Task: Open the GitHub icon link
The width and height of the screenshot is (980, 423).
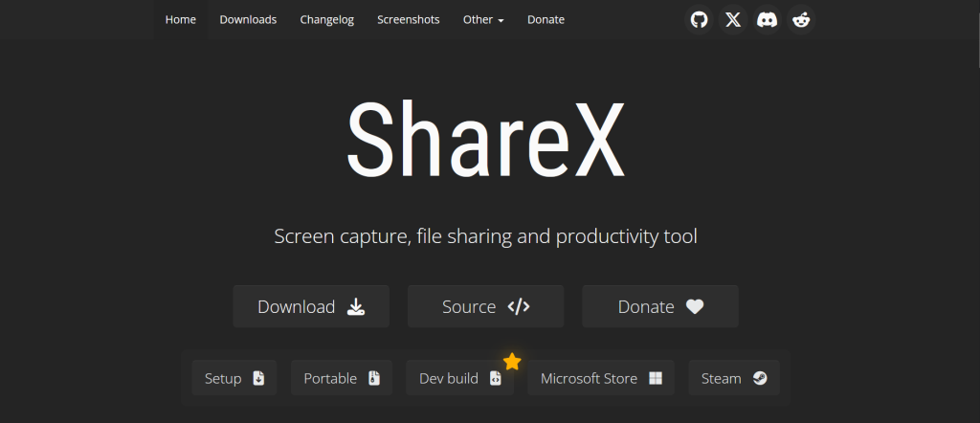Action: pyautogui.click(x=699, y=19)
